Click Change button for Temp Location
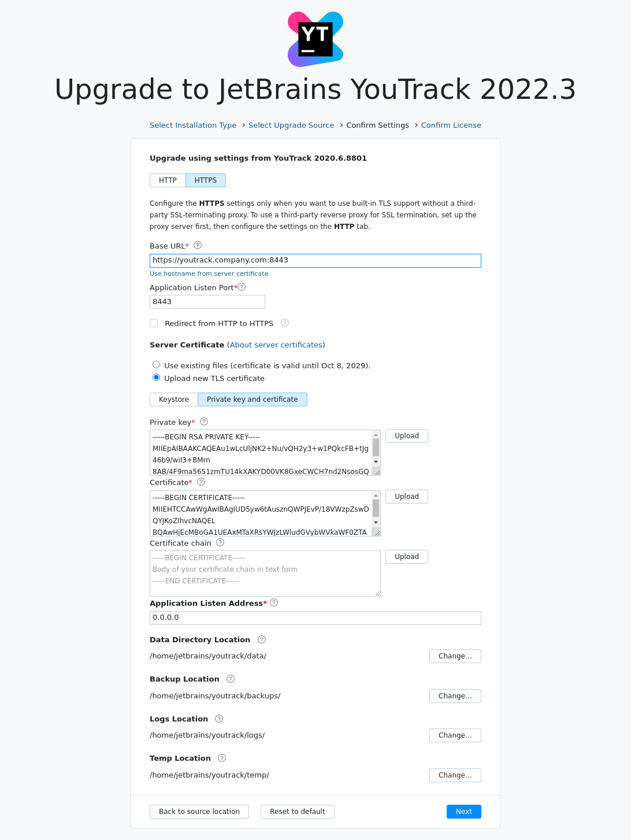This screenshot has width=631, height=840. pyautogui.click(x=455, y=775)
